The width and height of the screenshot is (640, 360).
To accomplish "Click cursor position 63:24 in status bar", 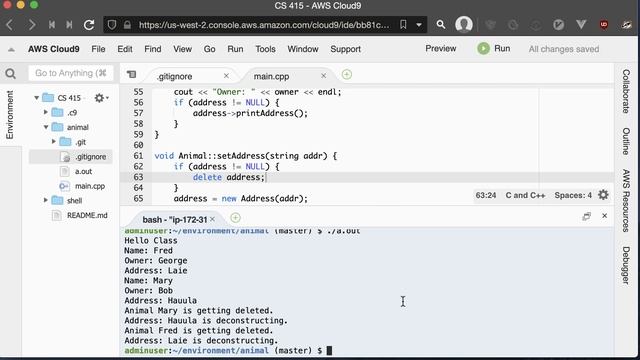I will point(486,195).
